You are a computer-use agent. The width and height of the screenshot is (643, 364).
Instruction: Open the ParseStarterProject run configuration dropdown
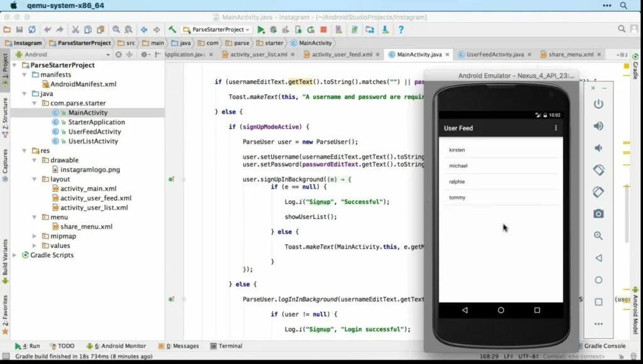[217, 29]
